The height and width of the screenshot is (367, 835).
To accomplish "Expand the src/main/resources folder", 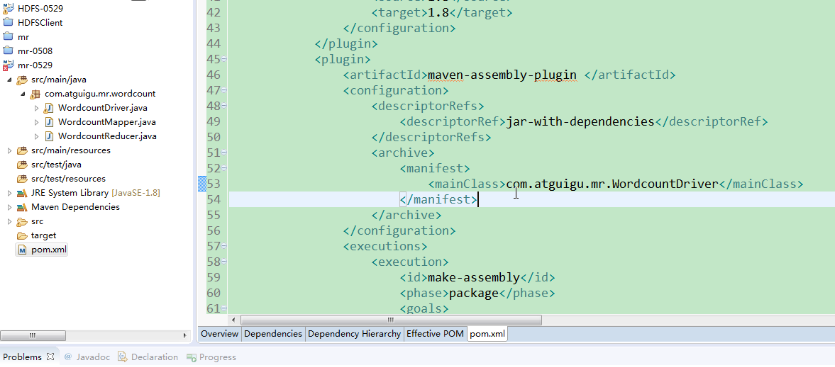I will coord(10,151).
